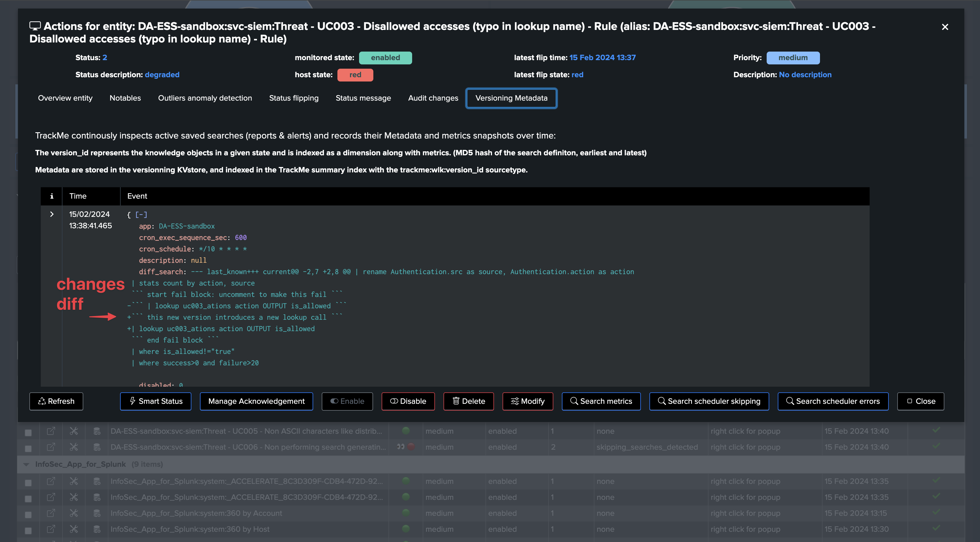Viewport: 980px width, 542px height.
Task: Click the database icon in UC005 row
Action: click(97, 431)
